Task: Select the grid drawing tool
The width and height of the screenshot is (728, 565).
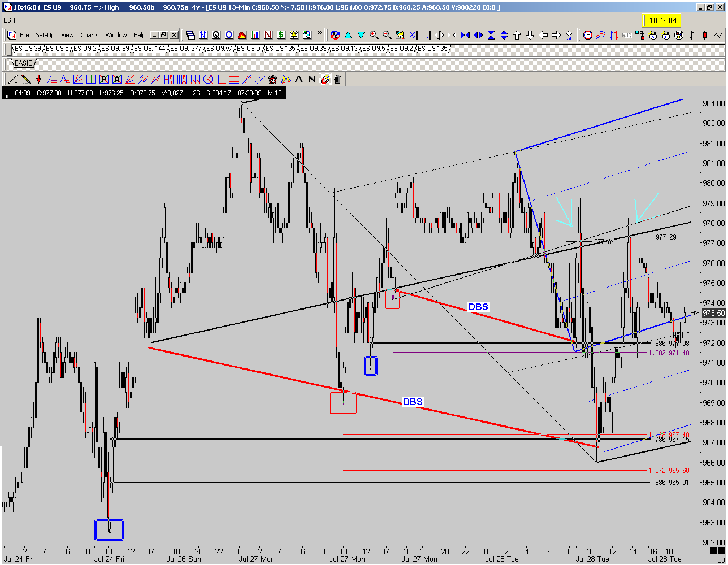Action: (x=91, y=79)
